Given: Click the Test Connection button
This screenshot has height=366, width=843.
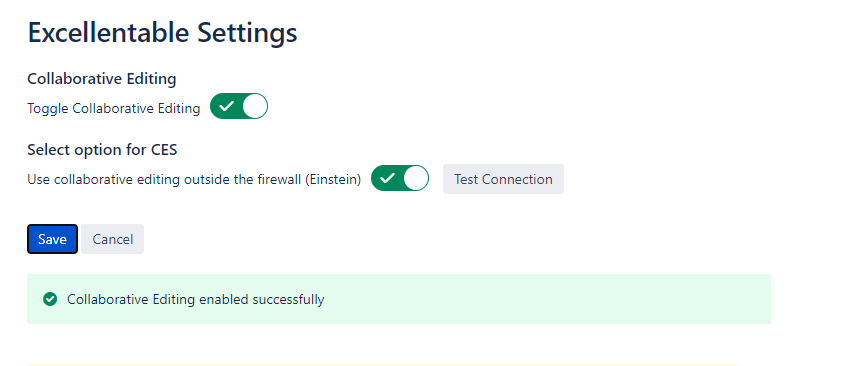Looking at the screenshot, I should 503,179.
